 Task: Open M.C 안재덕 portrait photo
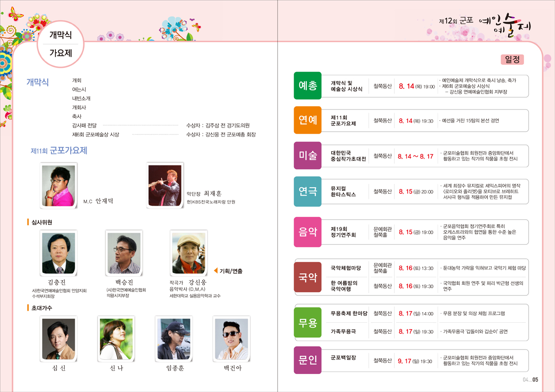[58, 182]
